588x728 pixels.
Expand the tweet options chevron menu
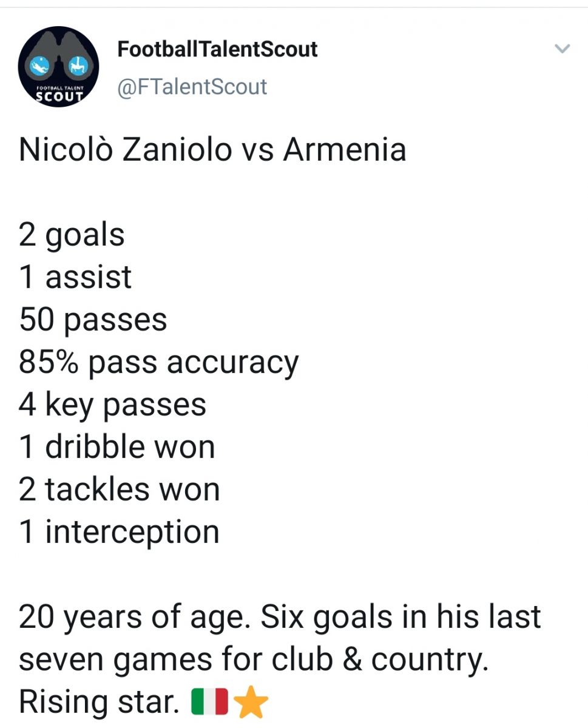(563, 49)
